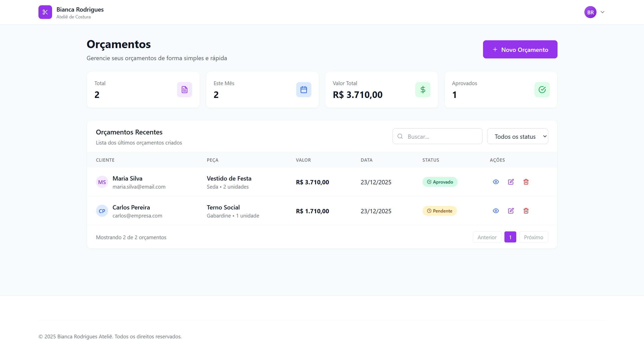Go to page 1 in pagination
Viewport: 644px width, 352px height.
[x=510, y=237]
